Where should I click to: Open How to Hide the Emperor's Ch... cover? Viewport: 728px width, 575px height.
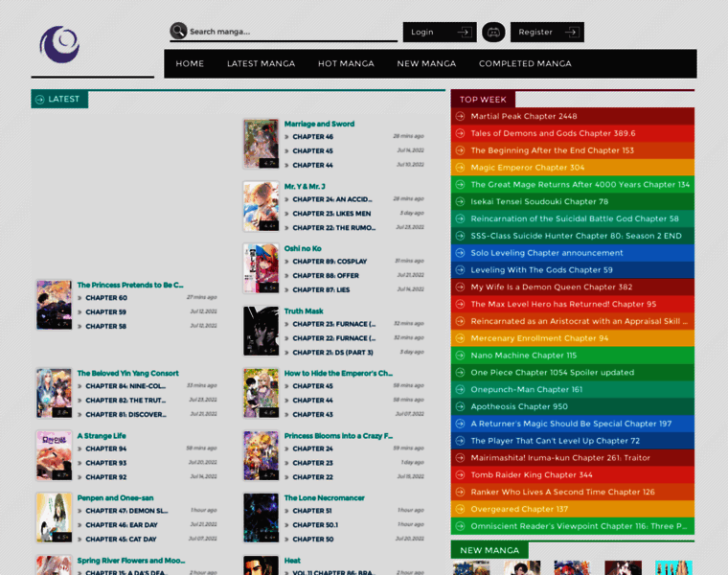[x=261, y=394]
